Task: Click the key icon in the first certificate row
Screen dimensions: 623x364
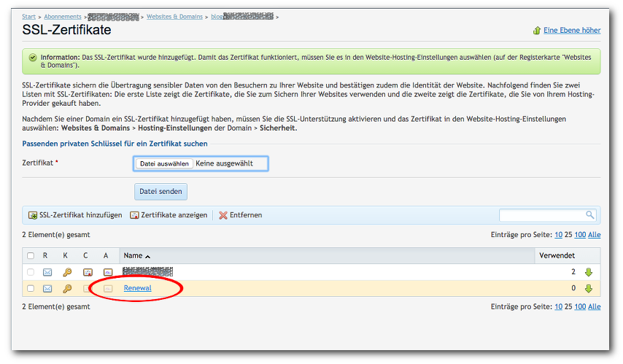Action: coord(66,272)
